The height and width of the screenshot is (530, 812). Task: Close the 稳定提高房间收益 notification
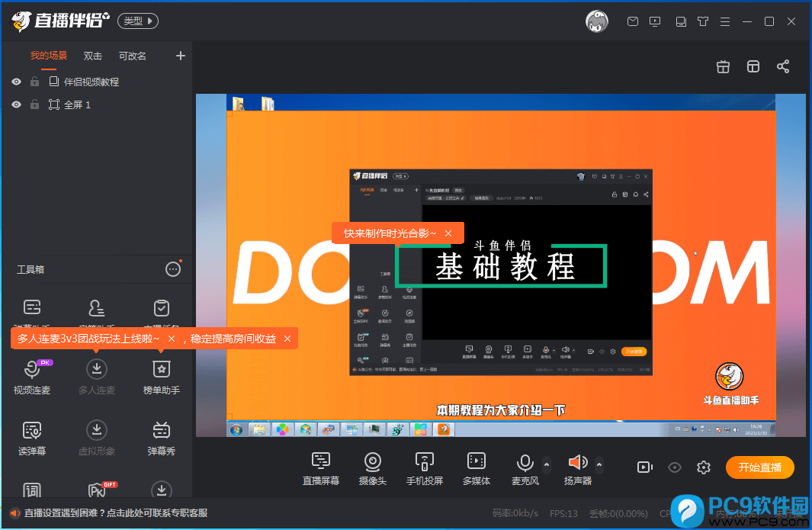click(287, 339)
